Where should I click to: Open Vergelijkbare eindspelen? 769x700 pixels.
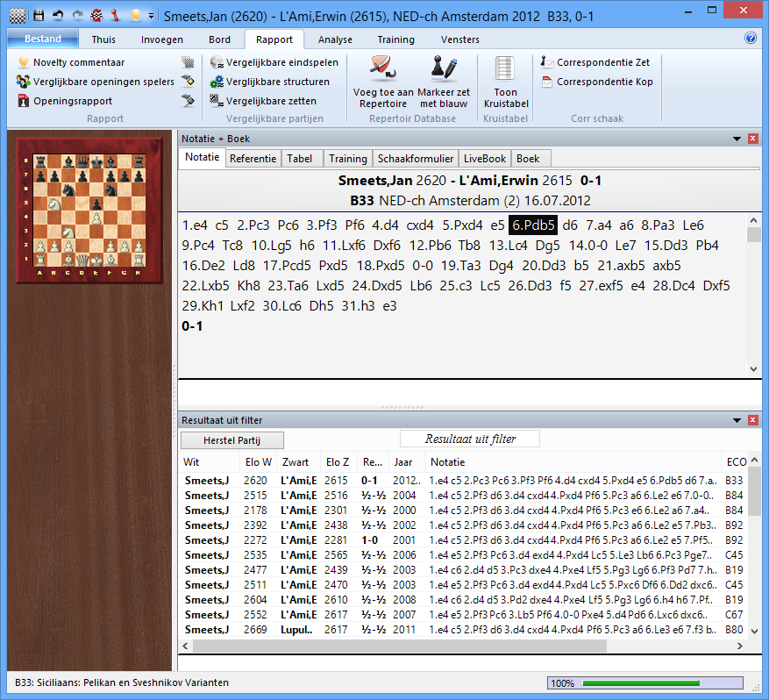tap(268, 62)
